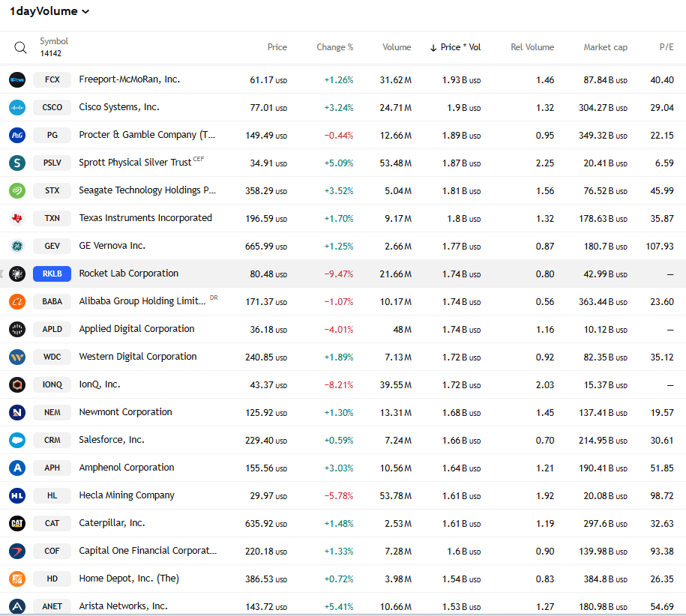Click the Newmont Corporation company name

point(125,412)
